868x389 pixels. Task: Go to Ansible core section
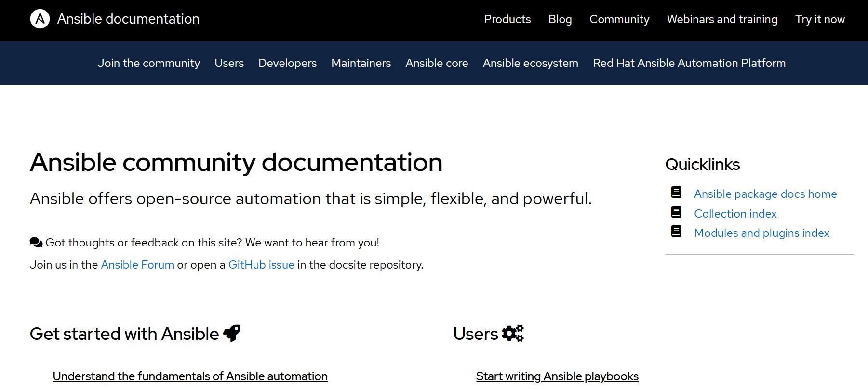pos(437,63)
